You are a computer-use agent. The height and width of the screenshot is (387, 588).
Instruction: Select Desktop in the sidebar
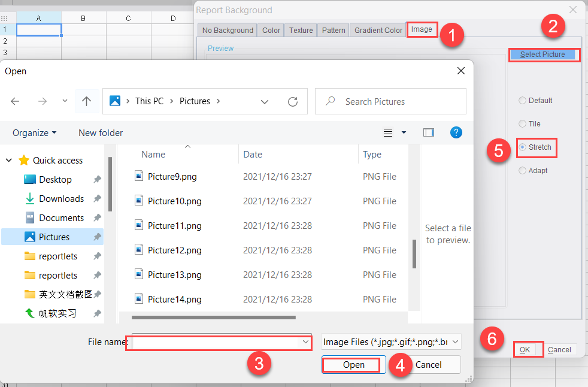pos(55,179)
